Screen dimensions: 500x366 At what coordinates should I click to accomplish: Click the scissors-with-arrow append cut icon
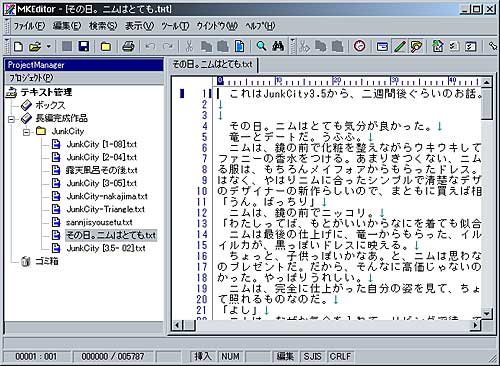304,46
